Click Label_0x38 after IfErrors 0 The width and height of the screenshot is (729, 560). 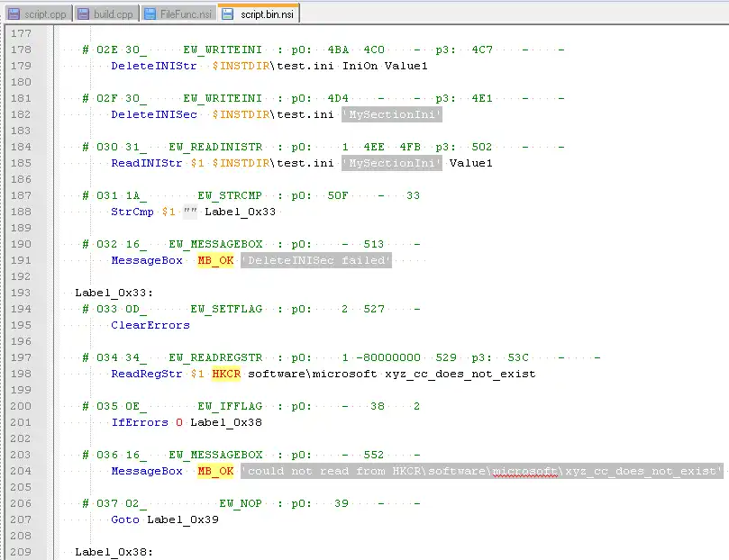226,422
